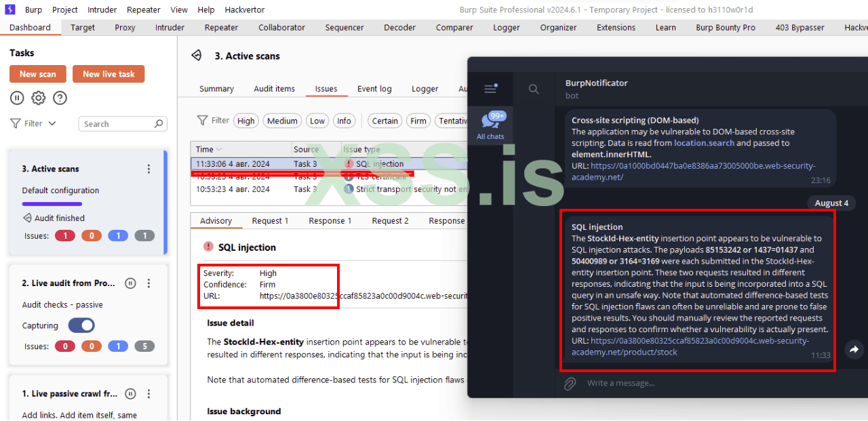Open All chats folder in Telegram
The height and width of the screenshot is (421, 868).
pyautogui.click(x=490, y=125)
